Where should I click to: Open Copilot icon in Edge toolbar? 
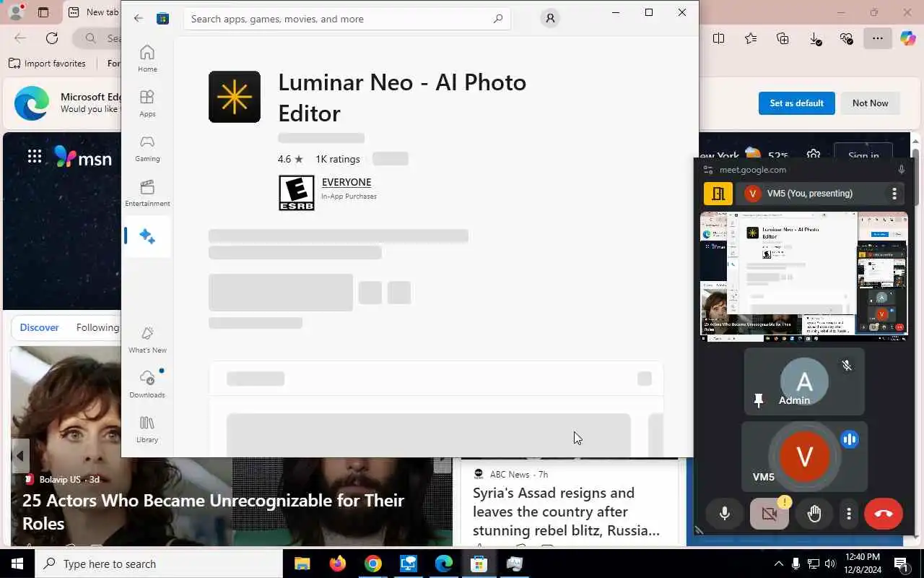(x=907, y=38)
